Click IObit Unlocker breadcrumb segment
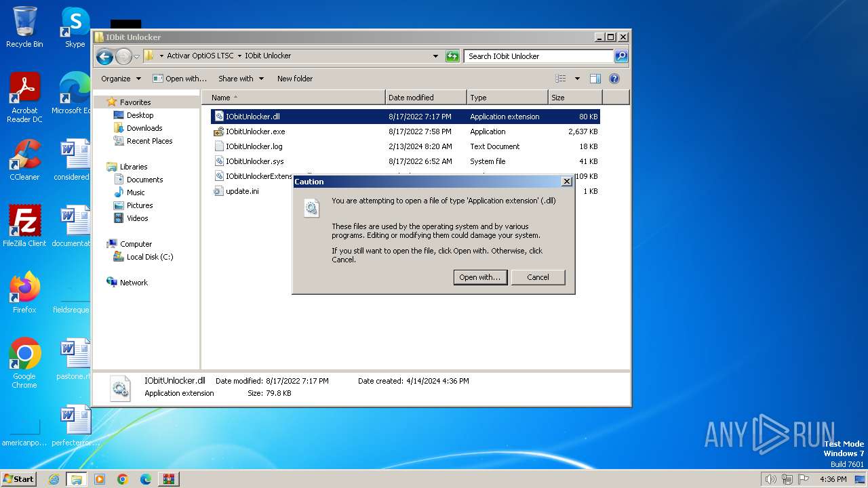 (x=268, y=56)
